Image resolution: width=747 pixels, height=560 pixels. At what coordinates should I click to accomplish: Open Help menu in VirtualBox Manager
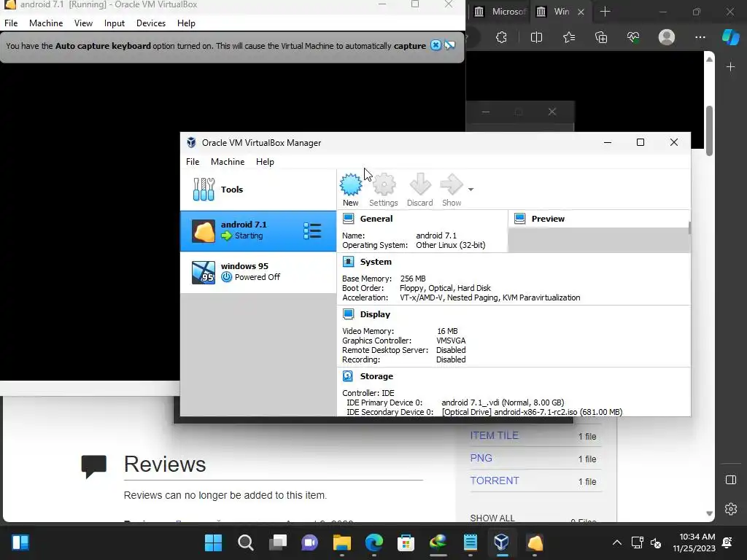point(265,162)
